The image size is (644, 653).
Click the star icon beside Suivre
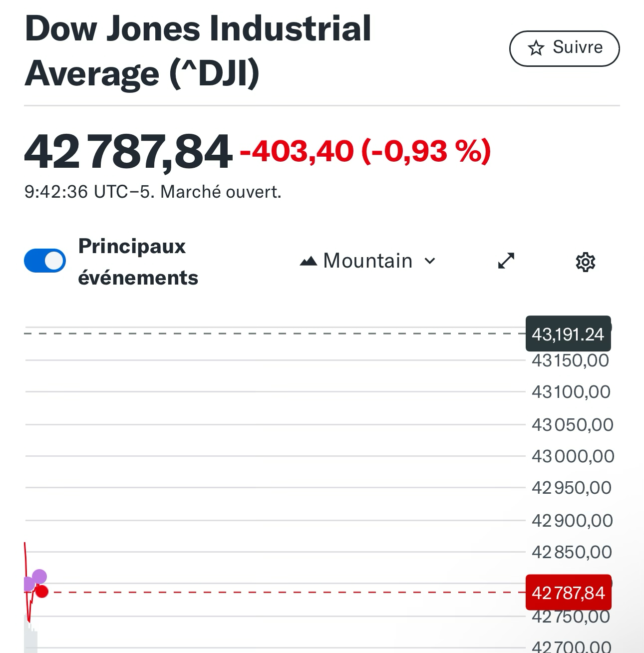click(536, 48)
